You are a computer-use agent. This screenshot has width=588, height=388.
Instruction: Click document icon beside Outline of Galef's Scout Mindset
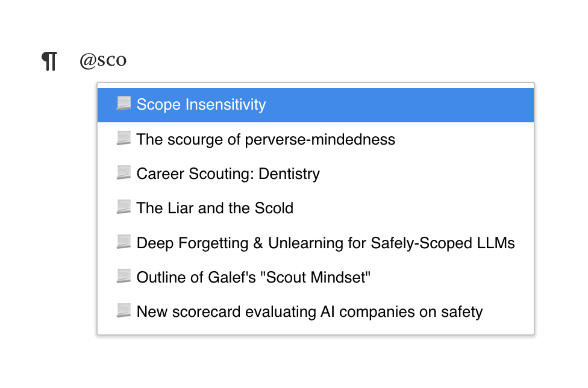(124, 276)
